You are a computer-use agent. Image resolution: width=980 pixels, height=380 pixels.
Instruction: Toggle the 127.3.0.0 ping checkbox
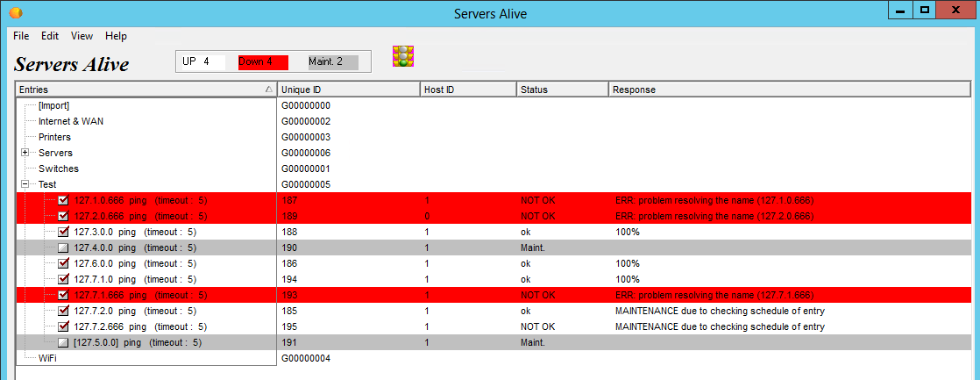click(x=63, y=232)
